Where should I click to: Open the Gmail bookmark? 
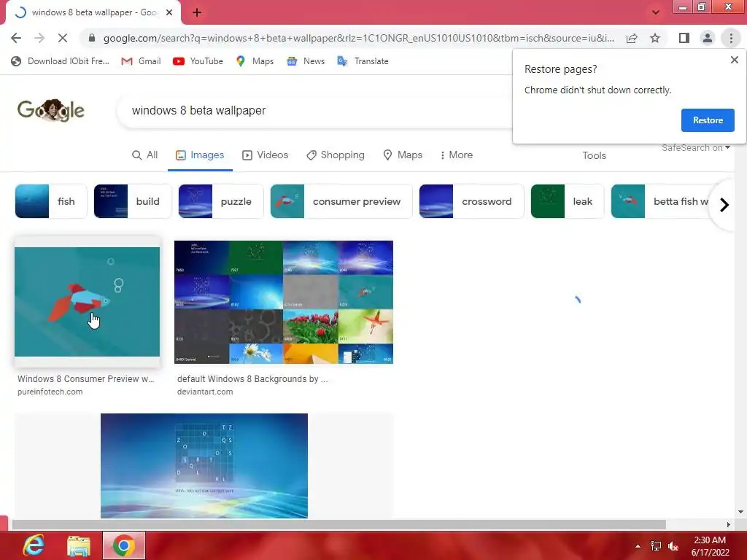141,61
